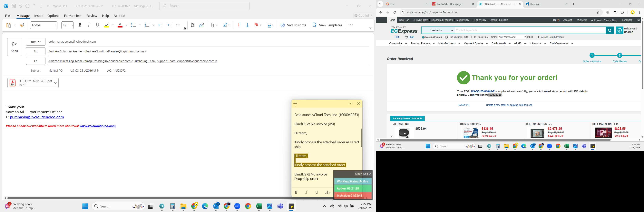The width and height of the screenshot is (644, 212).
Task: Mark message as High Importance
Action: (239, 25)
